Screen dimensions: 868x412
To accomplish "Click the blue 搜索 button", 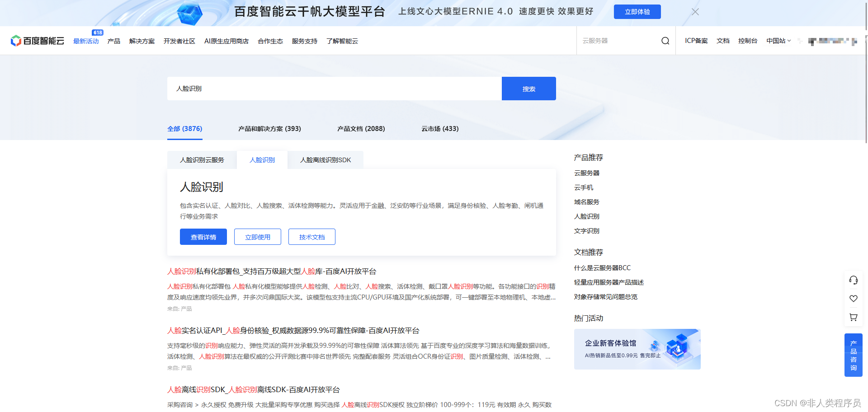I will pyautogui.click(x=529, y=89).
